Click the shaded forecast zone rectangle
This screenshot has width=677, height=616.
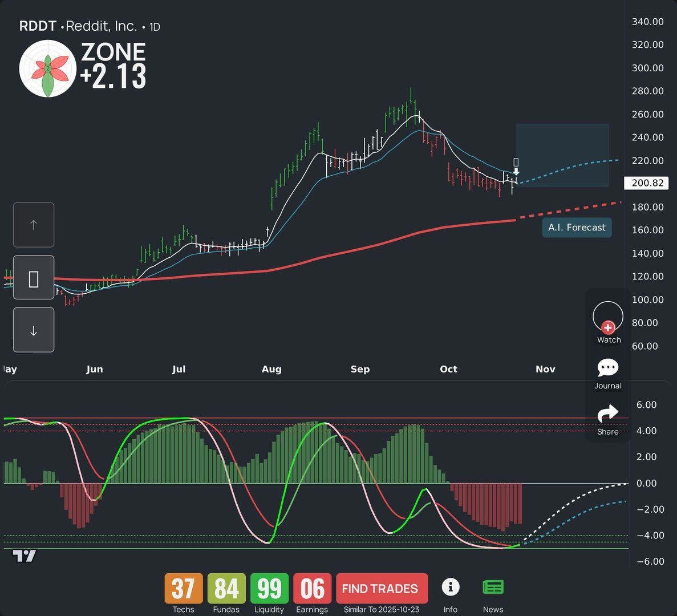tap(562, 155)
